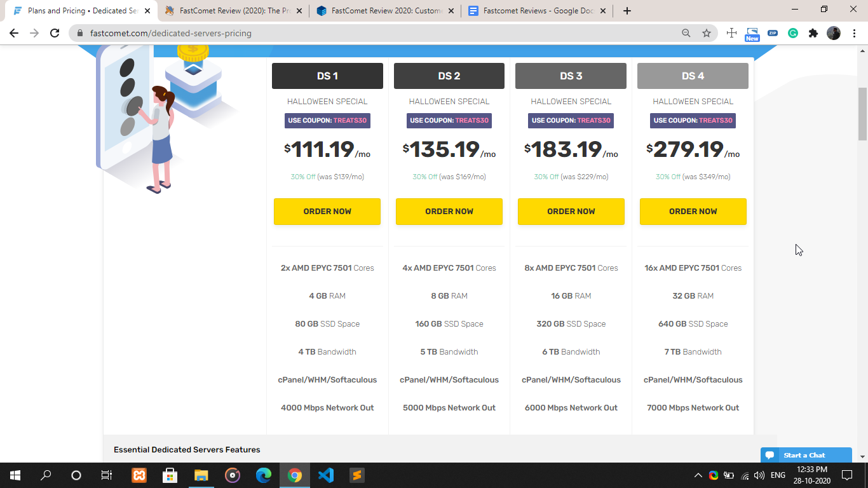The width and height of the screenshot is (868, 488).
Task: Click the zoom magnifier in address bar
Action: (x=686, y=33)
